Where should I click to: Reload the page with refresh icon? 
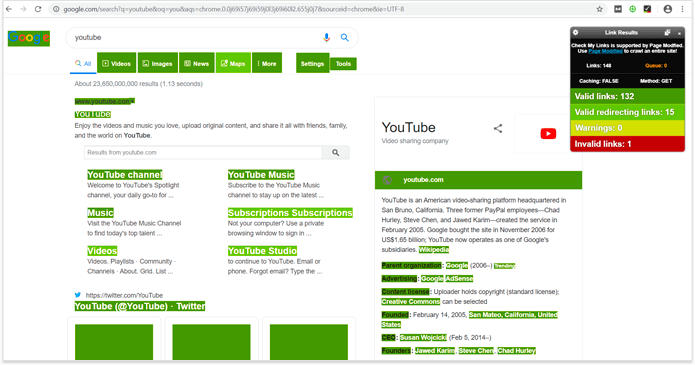tap(38, 9)
